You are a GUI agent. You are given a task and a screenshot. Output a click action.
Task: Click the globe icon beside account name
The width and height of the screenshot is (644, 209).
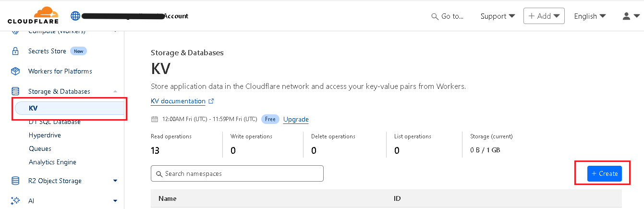click(x=75, y=16)
